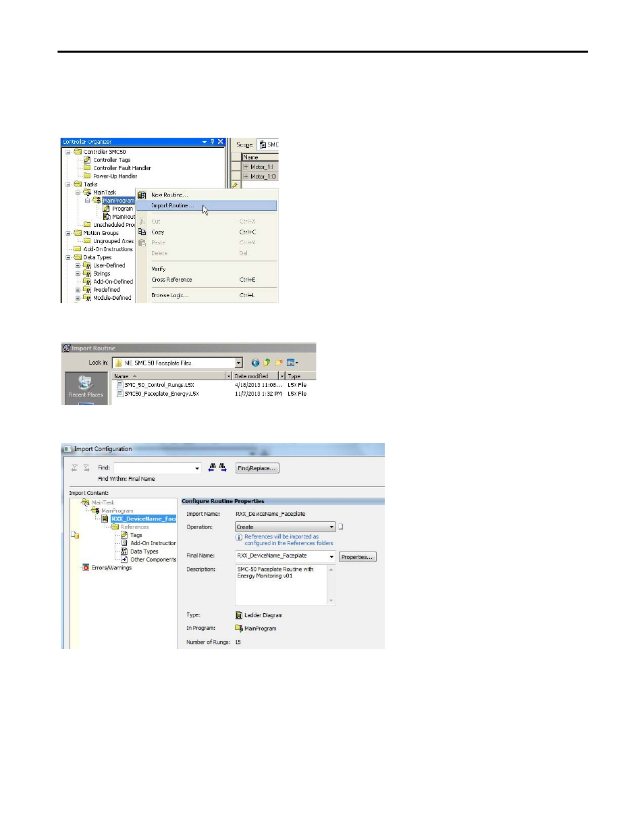
Task: Click the Errors/Warnings red icon
Action: click(x=86, y=567)
